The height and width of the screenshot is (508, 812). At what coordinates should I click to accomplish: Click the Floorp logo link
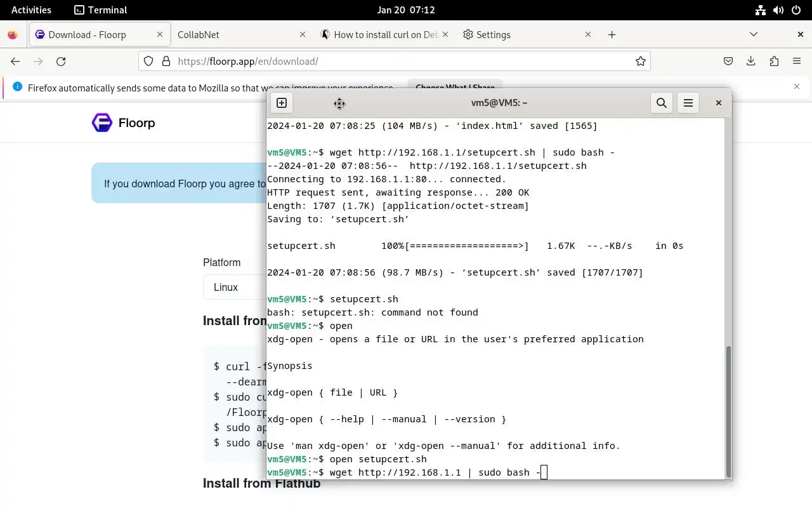[x=124, y=123]
